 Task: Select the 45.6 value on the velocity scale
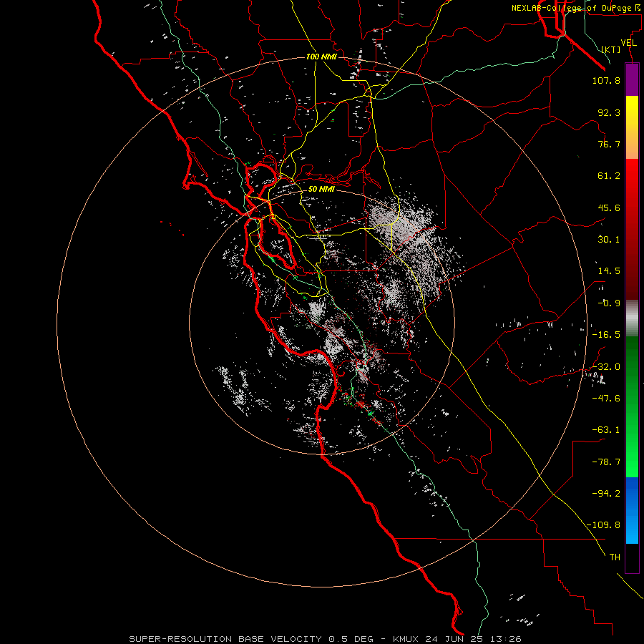(609, 208)
